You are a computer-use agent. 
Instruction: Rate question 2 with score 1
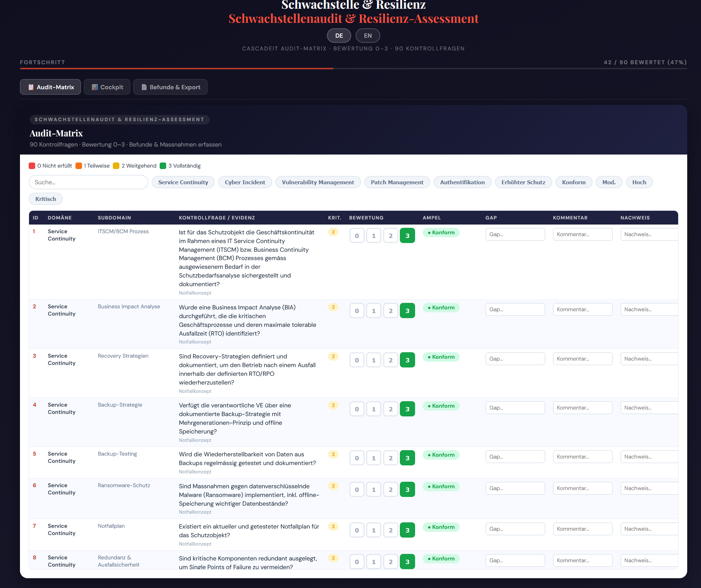pos(374,311)
